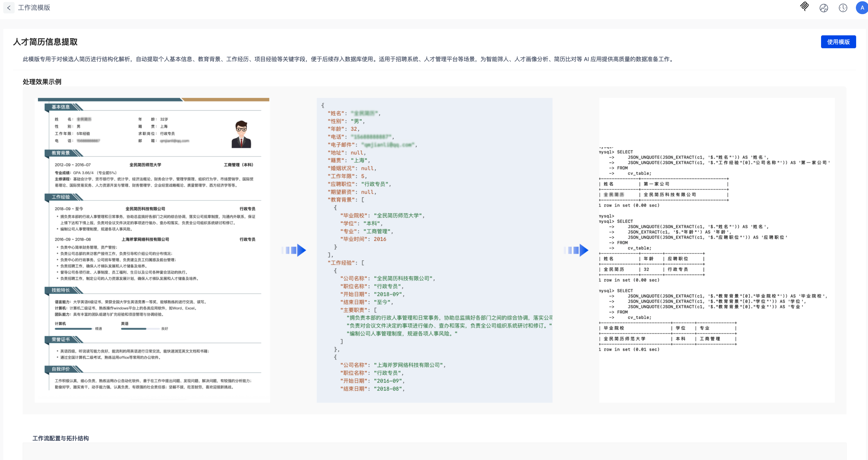The height and width of the screenshot is (460, 868).
Task: Click the 处理效果示例 section heading
Action: (x=42, y=82)
